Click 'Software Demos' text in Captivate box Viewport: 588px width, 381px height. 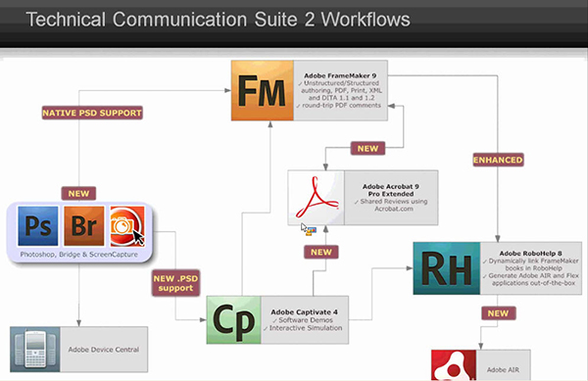[306, 320]
